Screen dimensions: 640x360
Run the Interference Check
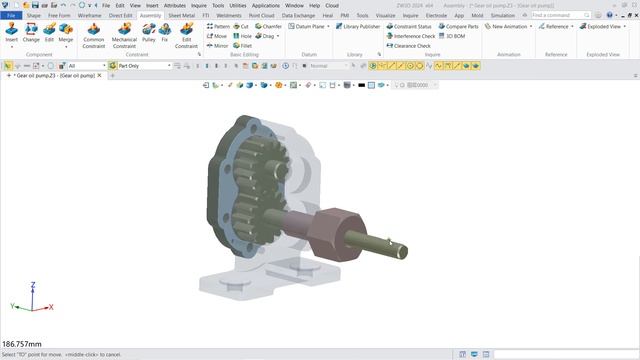point(411,36)
